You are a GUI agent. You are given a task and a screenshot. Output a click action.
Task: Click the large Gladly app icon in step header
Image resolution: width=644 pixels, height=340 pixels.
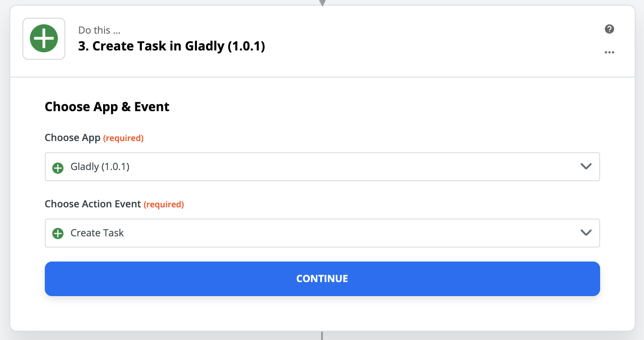tap(44, 39)
